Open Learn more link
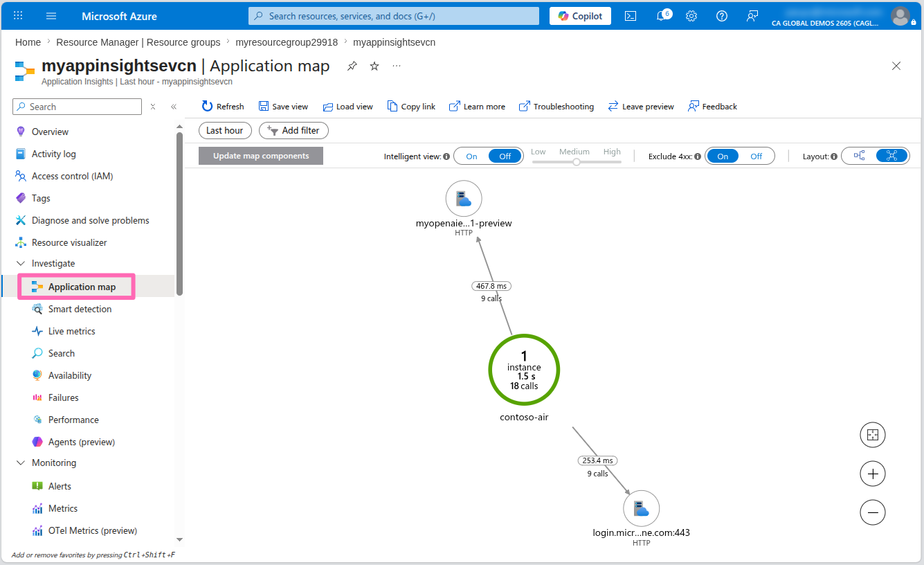 pyautogui.click(x=477, y=106)
